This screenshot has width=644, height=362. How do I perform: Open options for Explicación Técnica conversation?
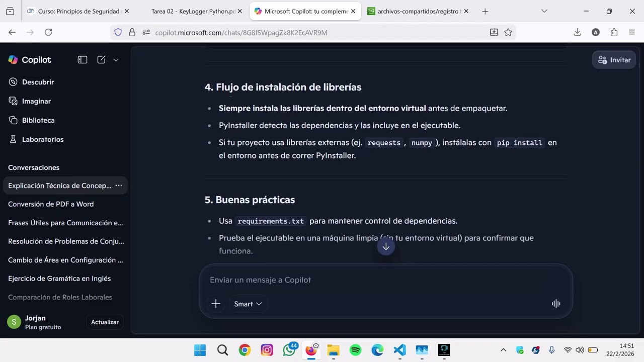tap(119, 186)
